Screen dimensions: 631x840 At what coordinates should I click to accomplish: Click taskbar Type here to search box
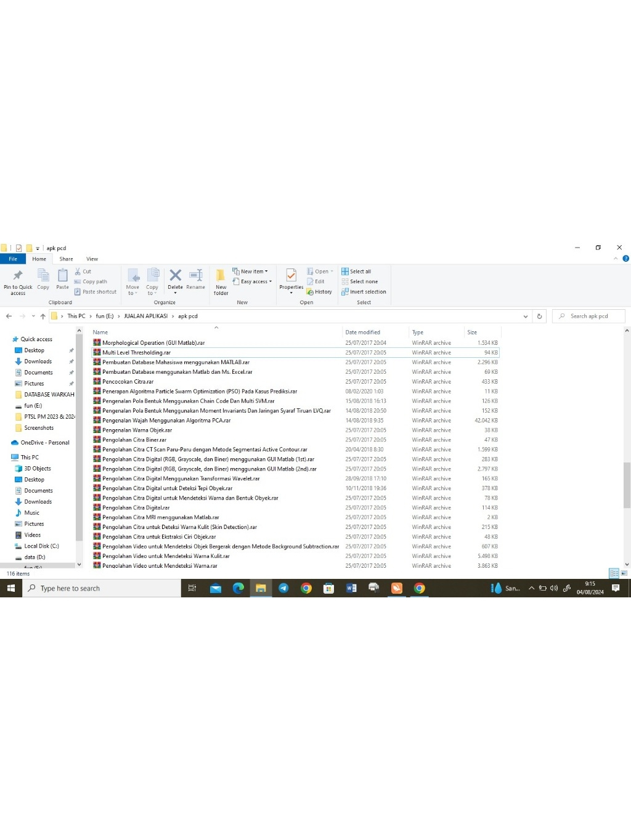(x=102, y=588)
